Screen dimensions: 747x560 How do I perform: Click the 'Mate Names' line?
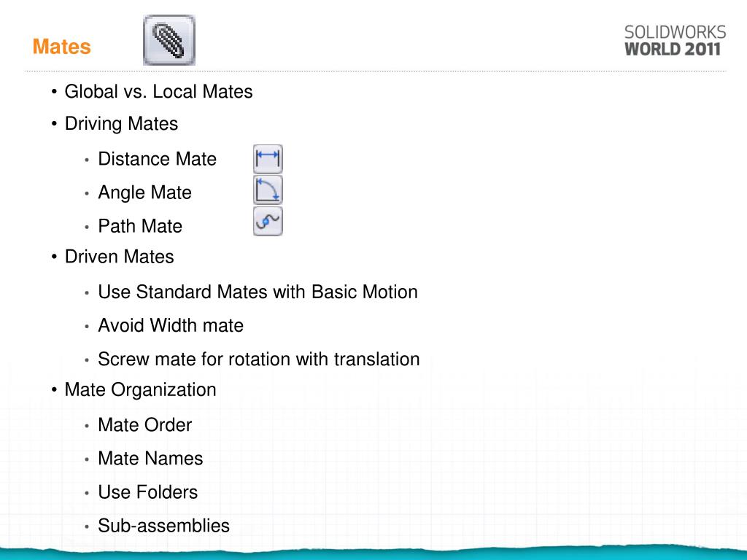(150, 459)
